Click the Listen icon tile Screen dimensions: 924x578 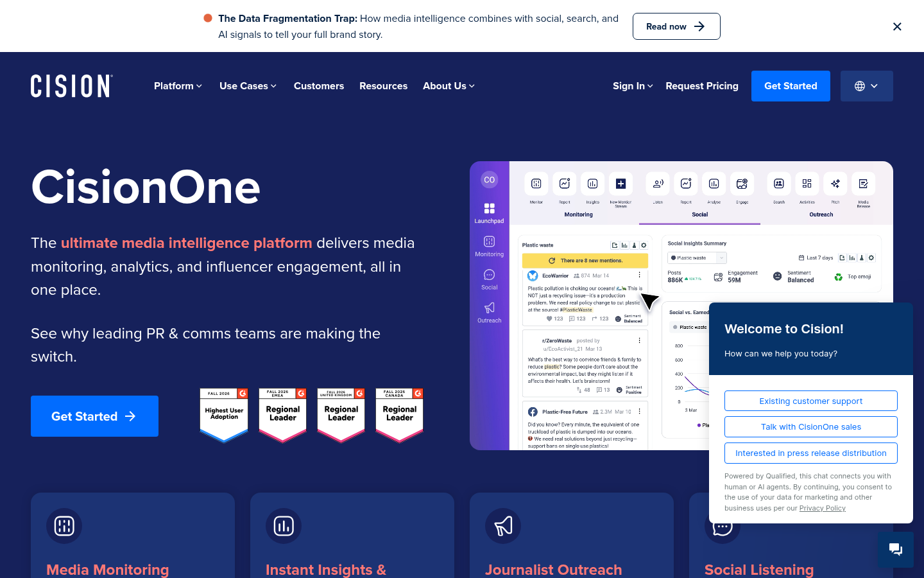658,184
